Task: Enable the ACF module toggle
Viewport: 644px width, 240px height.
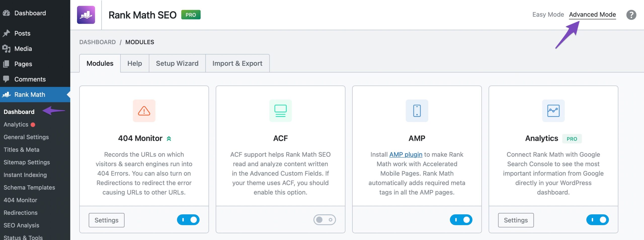Action: [325, 220]
